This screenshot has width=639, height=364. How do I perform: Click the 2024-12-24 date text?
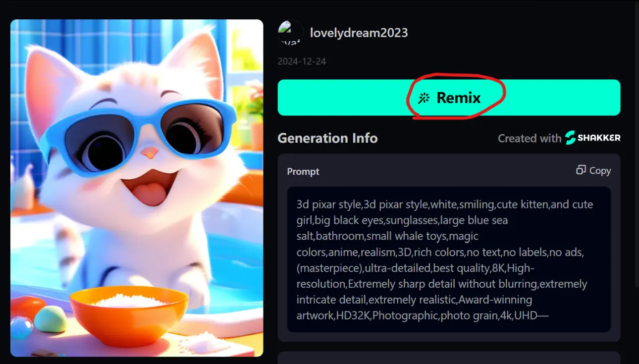[302, 61]
